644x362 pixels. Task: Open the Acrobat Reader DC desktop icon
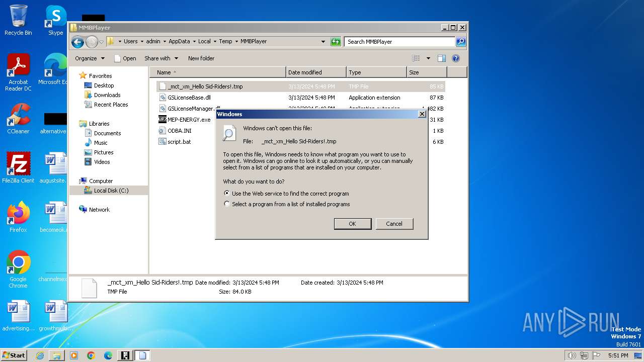coord(18,72)
